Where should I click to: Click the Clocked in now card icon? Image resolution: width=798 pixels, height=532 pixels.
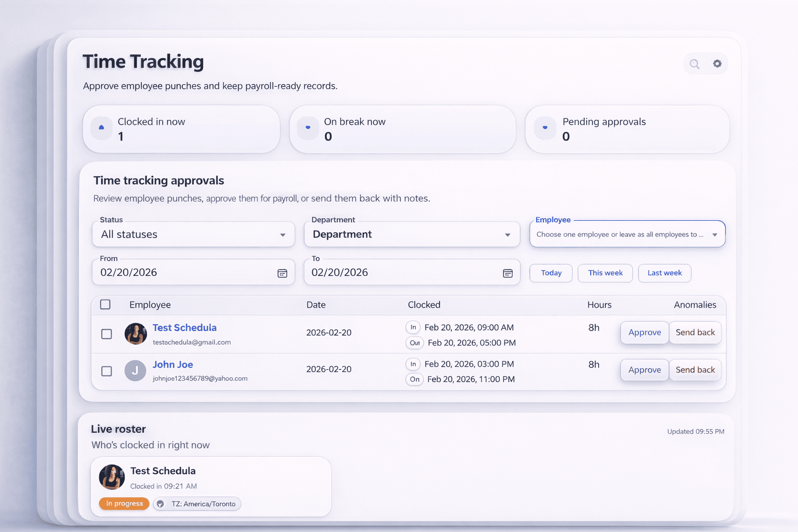point(101,127)
